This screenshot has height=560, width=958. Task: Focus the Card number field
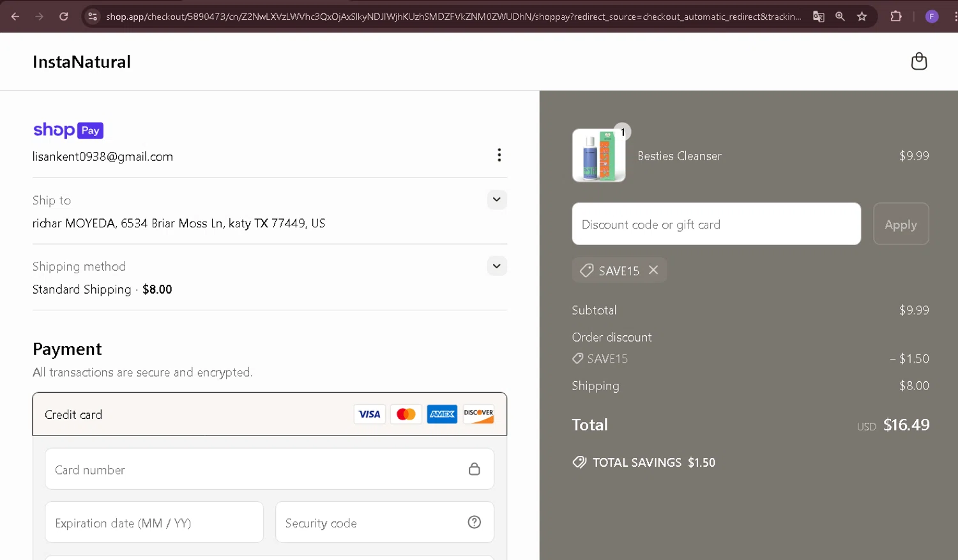point(270,469)
